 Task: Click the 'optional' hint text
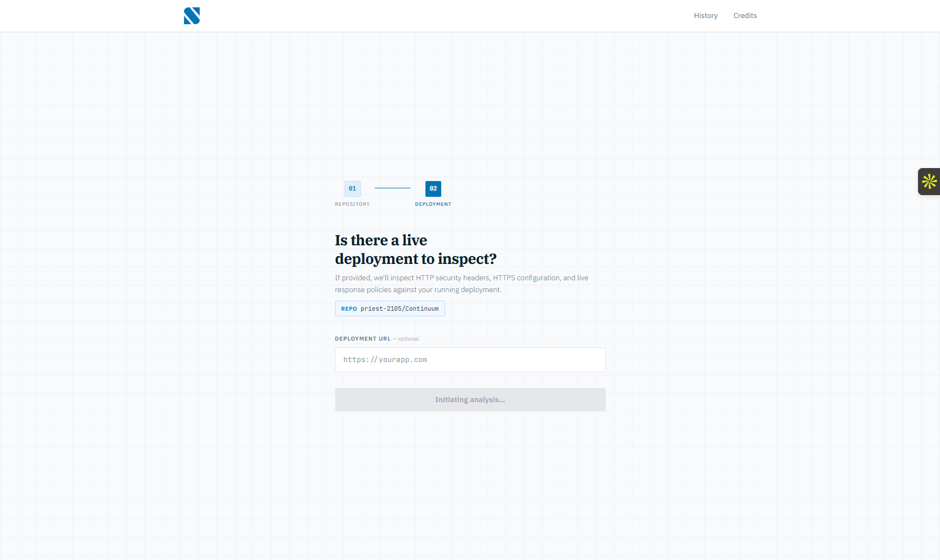408,339
